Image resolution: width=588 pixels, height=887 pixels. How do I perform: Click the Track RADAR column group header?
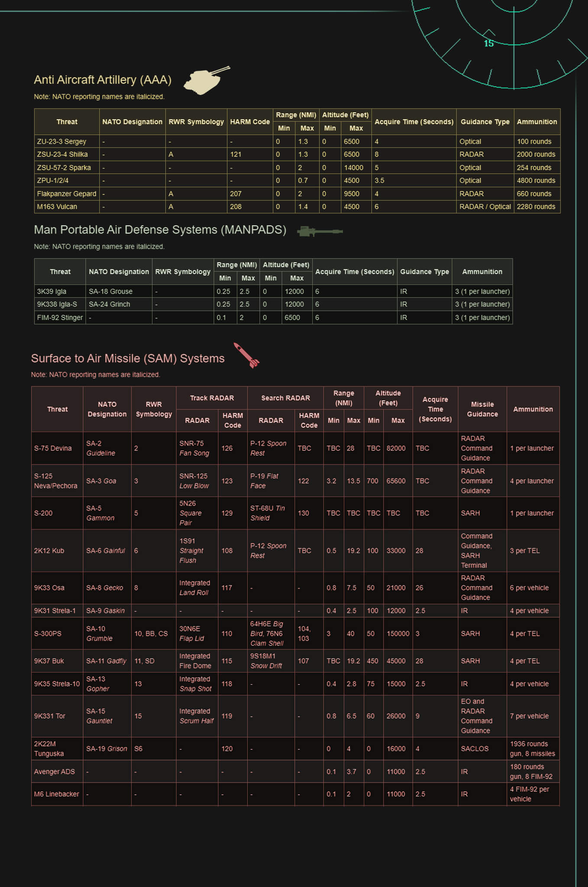212,398
